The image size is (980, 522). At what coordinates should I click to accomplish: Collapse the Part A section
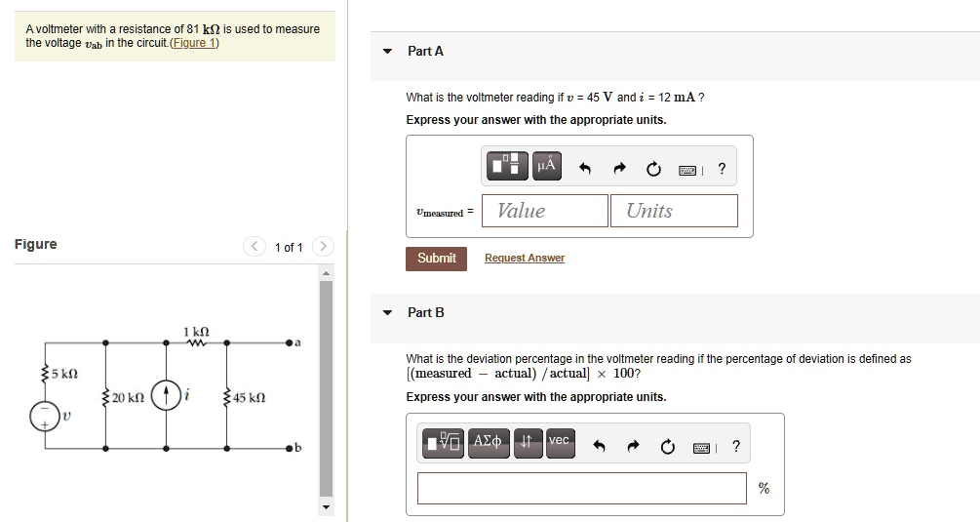(x=388, y=51)
